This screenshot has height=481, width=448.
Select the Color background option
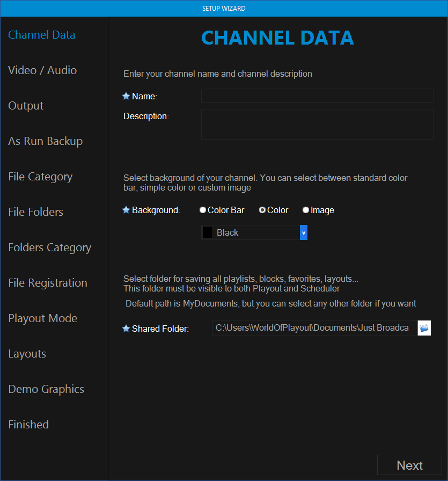[262, 210]
